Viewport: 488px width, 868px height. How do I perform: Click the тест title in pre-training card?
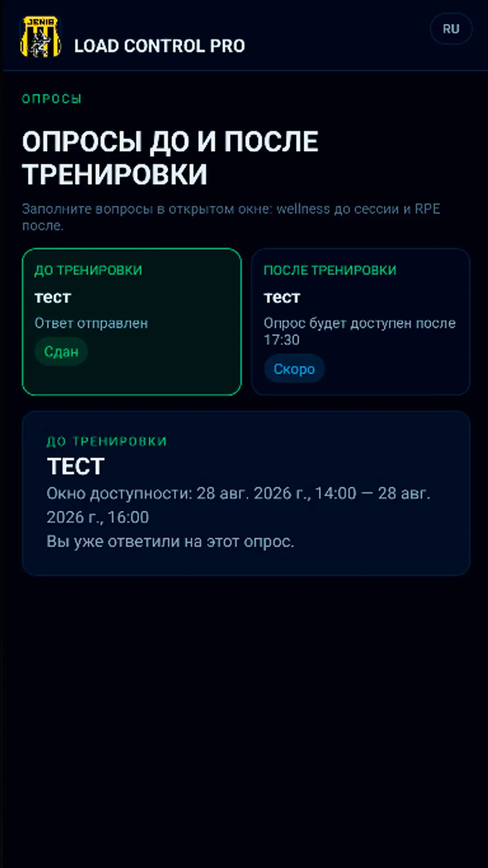(x=53, y=297)
